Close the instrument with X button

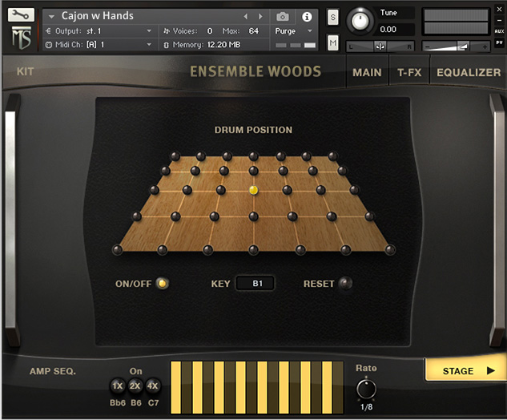499,10
